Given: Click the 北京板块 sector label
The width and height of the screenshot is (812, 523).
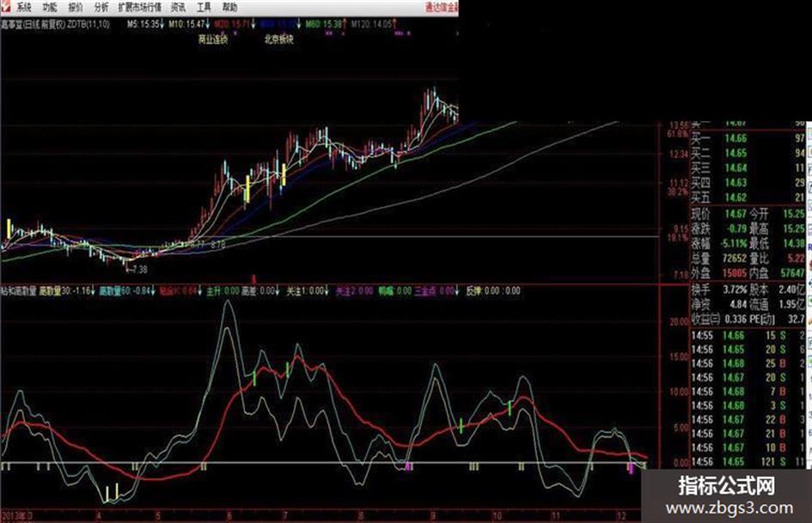Looking at the screenshot, I should pos(278,39).
